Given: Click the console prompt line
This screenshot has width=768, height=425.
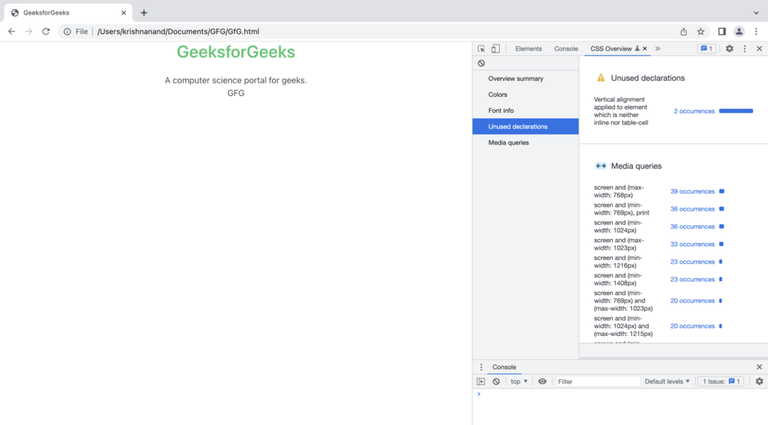Looking at the screenshot, I should [x=620, y=394].
